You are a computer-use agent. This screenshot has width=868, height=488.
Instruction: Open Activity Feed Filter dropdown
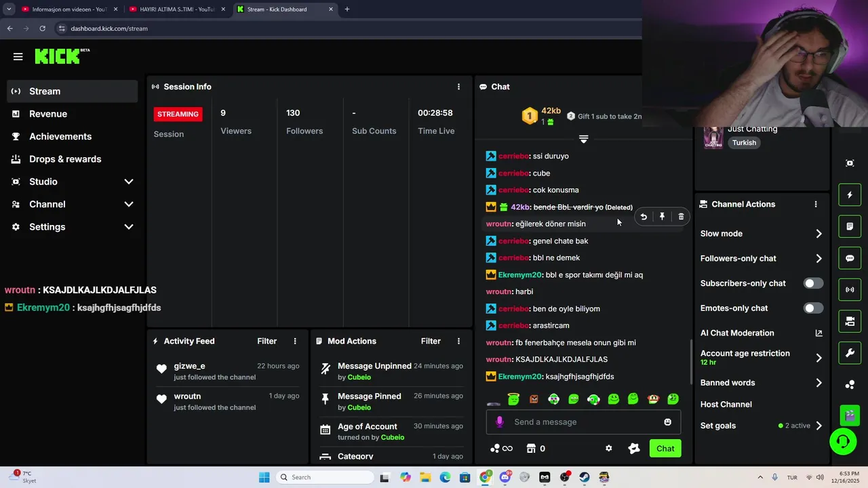267,342
